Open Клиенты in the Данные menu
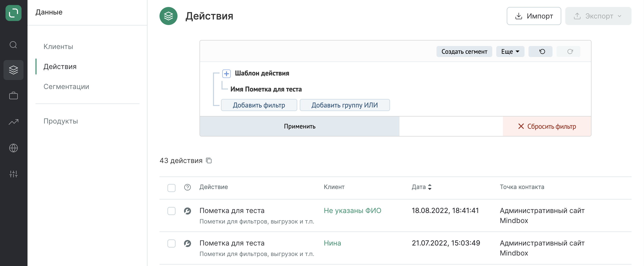The width and height of the screenshot is (644, 266). click(x=58, y=46)
